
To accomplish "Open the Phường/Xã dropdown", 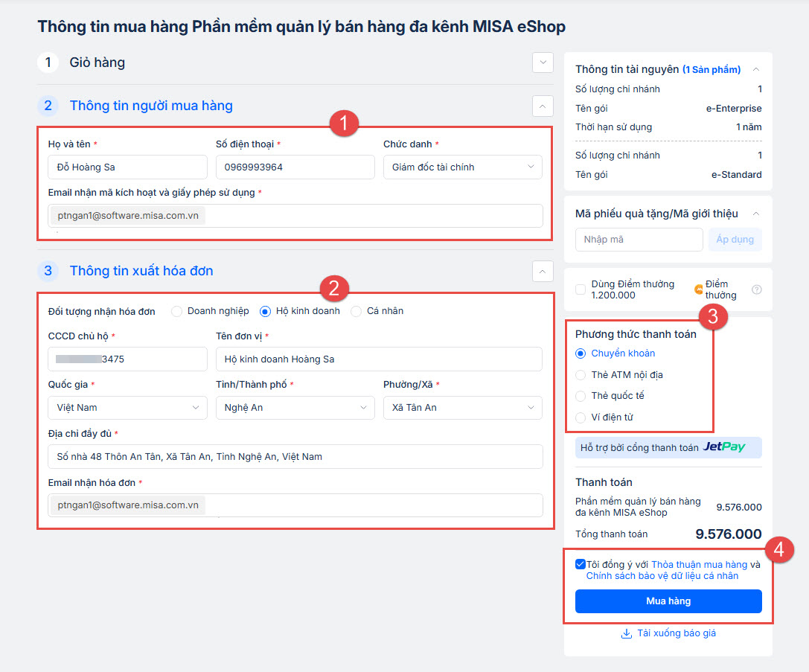I will (x=462, y=408).
